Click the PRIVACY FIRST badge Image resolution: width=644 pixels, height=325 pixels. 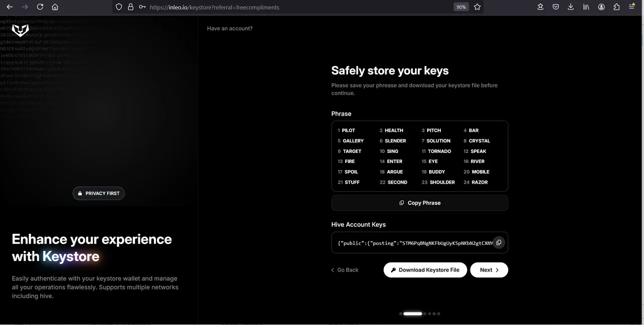point(99,193)
